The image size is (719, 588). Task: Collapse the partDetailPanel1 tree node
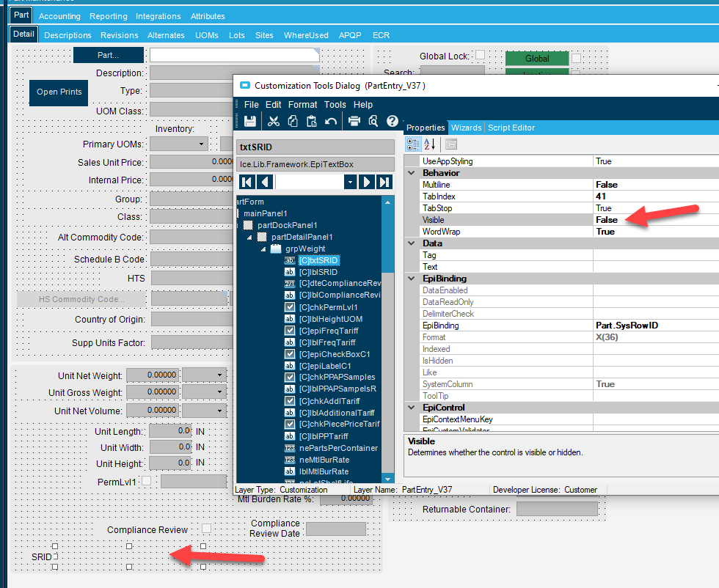(249, 238)
